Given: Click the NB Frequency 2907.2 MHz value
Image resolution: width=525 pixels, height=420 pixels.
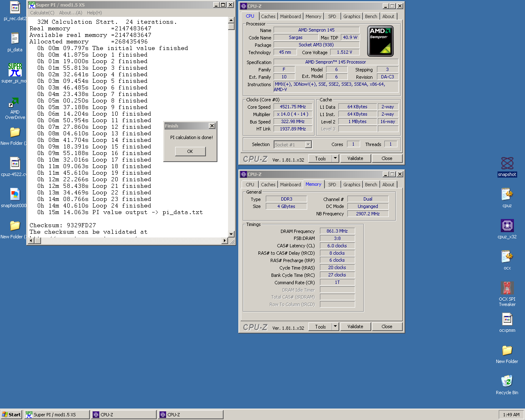Looking at the screenshot, I should click(368, 214).
